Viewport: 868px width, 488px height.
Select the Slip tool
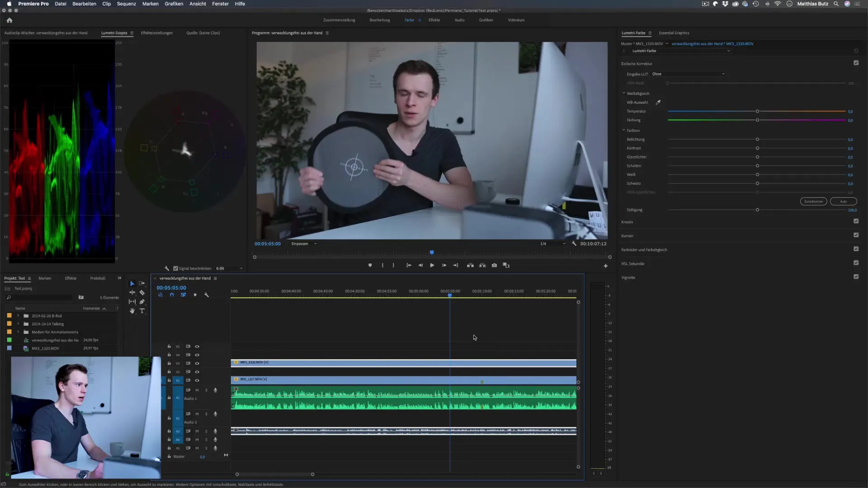click(x=132, y=302)
